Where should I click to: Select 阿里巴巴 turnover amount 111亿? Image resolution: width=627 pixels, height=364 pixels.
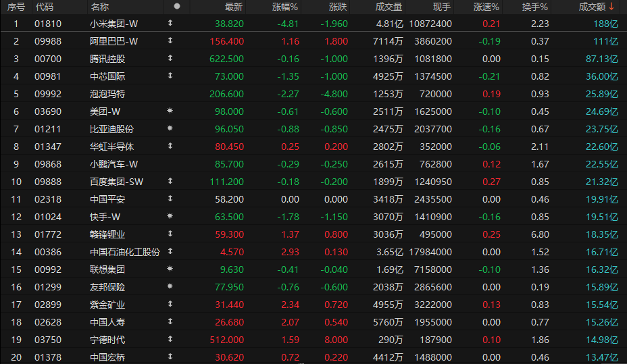coord(605,42)
